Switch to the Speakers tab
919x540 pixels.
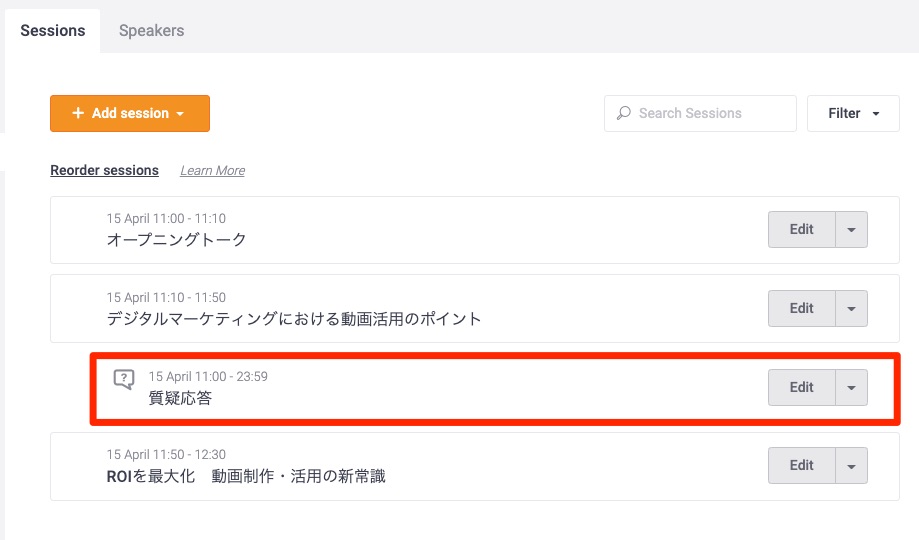tap(151, 30)
